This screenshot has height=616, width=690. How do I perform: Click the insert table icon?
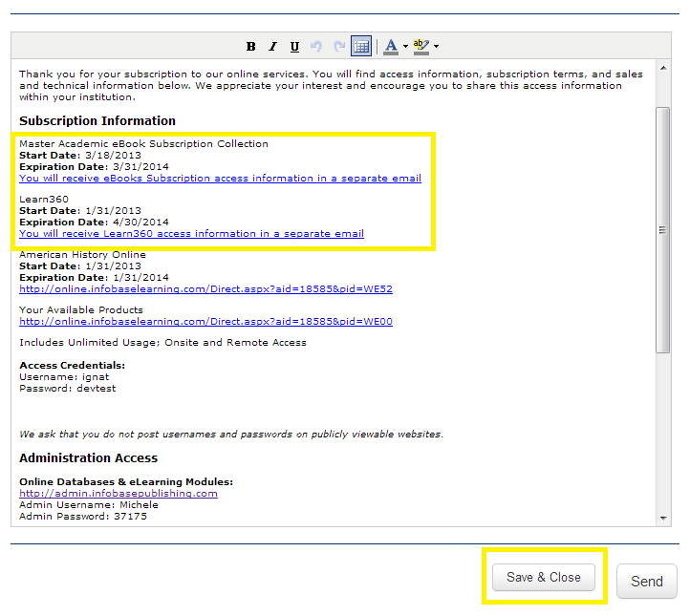coord(361,46)
